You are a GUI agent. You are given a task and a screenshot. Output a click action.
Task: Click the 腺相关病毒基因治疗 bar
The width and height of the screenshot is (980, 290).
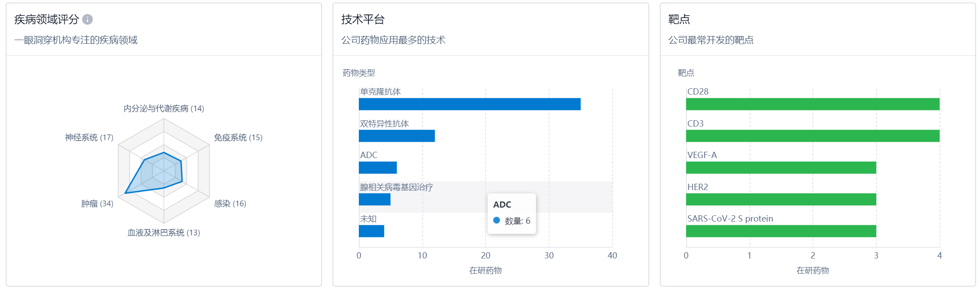(x=375, y=199)
